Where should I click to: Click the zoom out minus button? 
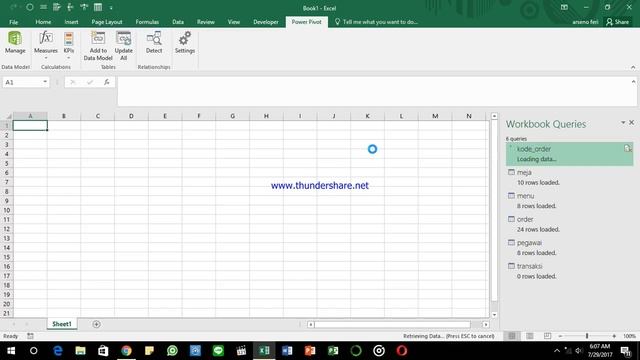tap(560, 336)
